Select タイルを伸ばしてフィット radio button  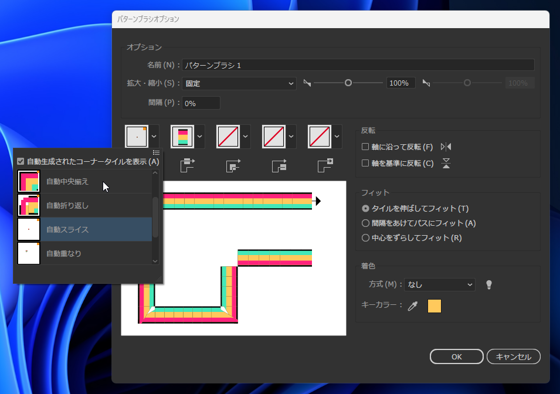coord(365,208)
